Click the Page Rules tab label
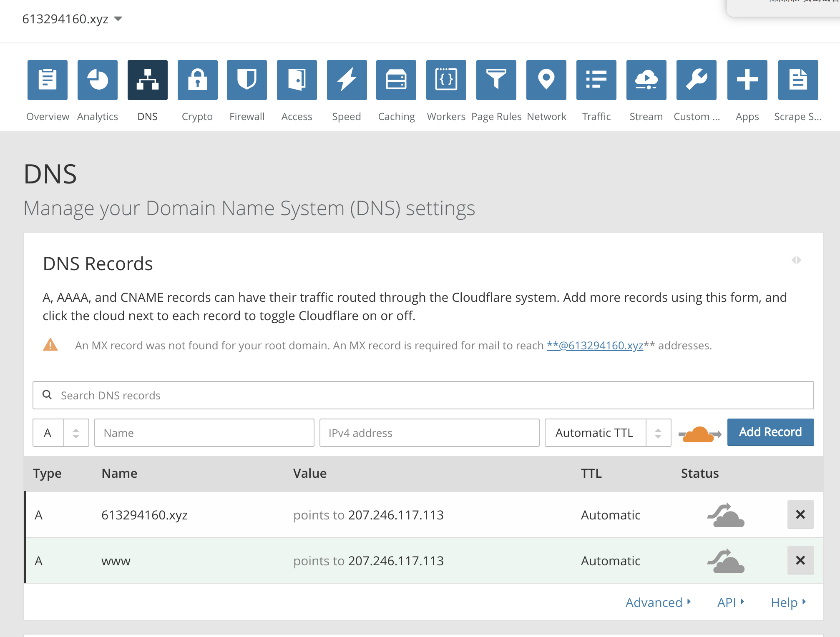 coord(496,117)
